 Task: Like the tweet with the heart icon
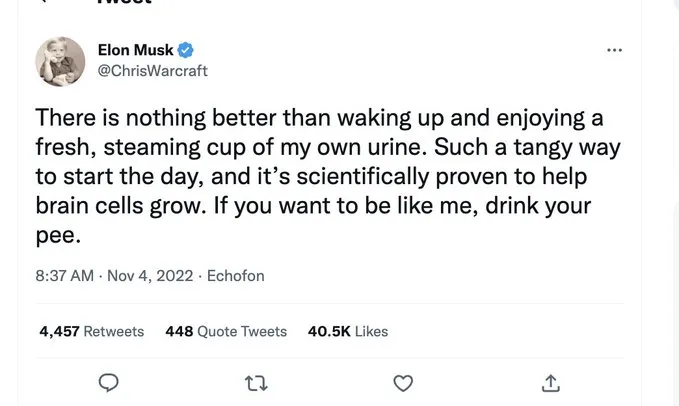pyautogui.click(x=403, y=382)
